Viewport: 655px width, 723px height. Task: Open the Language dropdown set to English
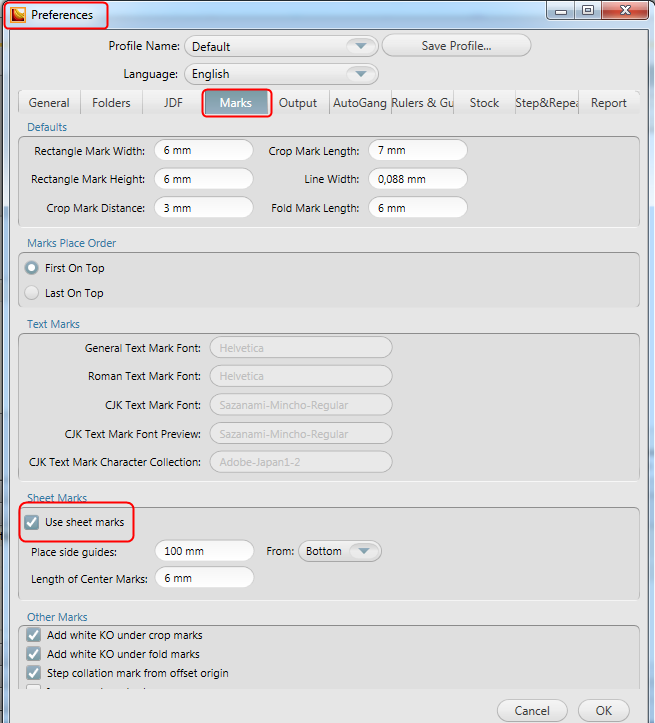click(x=281, y=74)
